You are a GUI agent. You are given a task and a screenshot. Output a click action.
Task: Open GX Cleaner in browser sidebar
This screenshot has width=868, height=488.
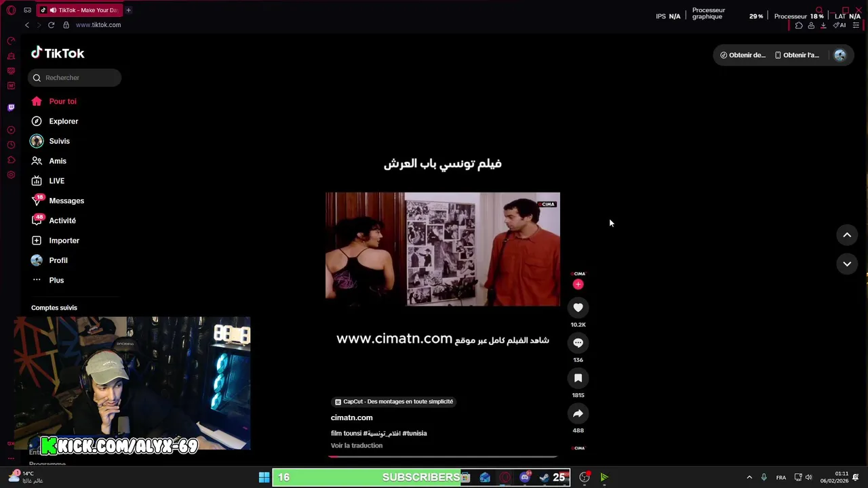tap(11, 56)
